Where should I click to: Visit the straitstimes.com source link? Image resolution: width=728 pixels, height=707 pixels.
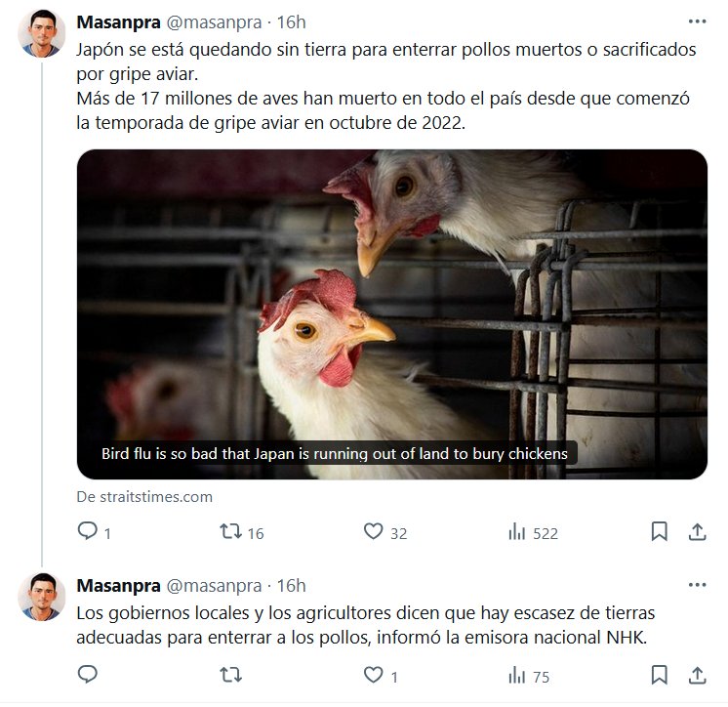[x=144, y=497]
